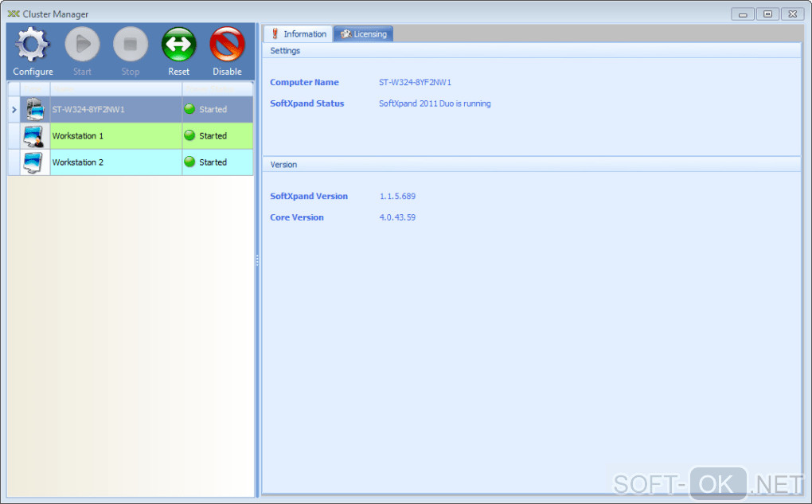812x504 pixels.
Task: Click the Started text for ST-W324-8YF2NW1
Action: 213,109
